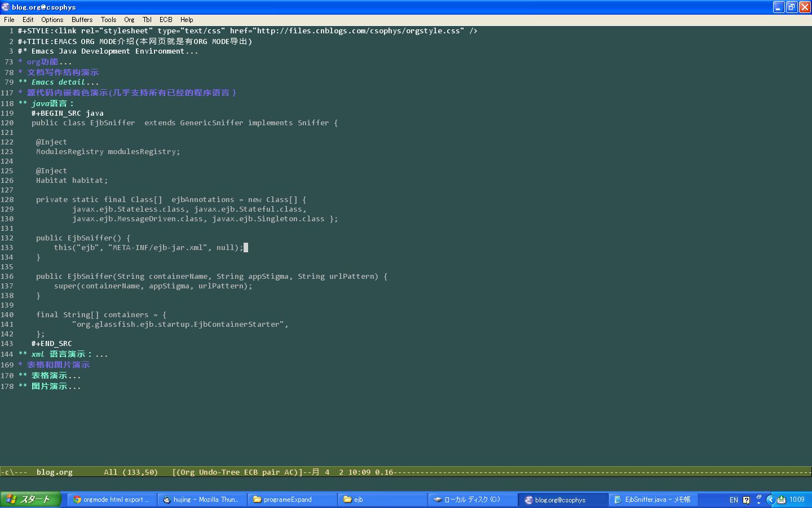Viewport: 812px width, 508px height.
Task: Click the 'this("ejb", "META-INF/ejb-jar.xml", null);' line
Action: coord(148,247)
